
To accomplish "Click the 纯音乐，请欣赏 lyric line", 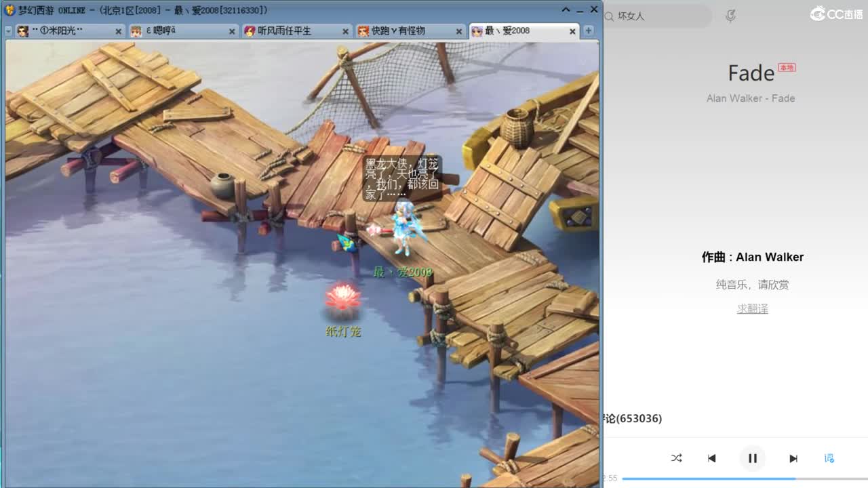I will tap(753, 285).
